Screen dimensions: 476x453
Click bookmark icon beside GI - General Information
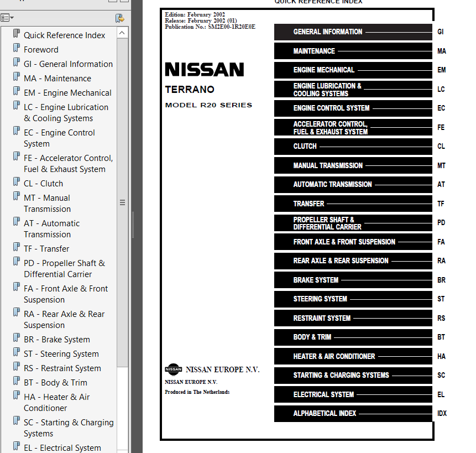coord(17,63)
